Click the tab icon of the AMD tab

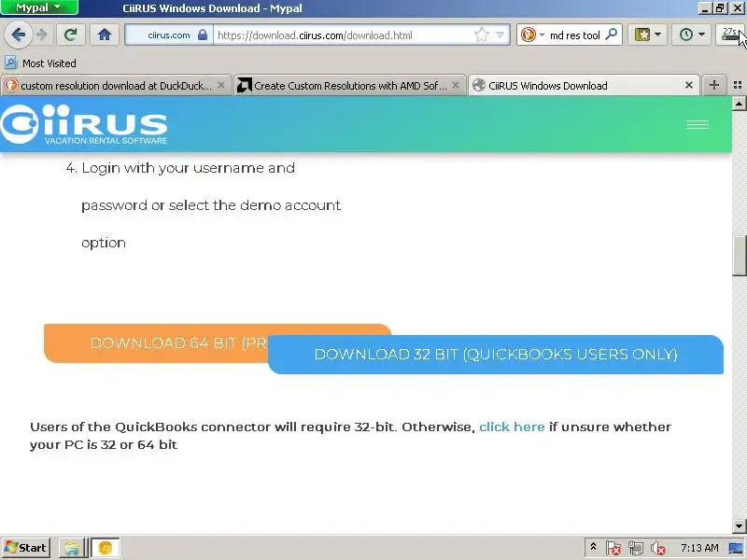(245, 85)
